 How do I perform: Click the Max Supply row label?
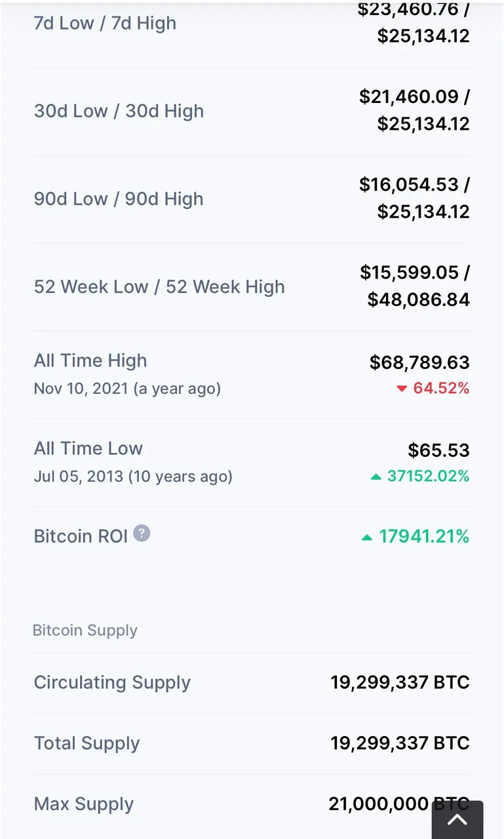(84, 804)
